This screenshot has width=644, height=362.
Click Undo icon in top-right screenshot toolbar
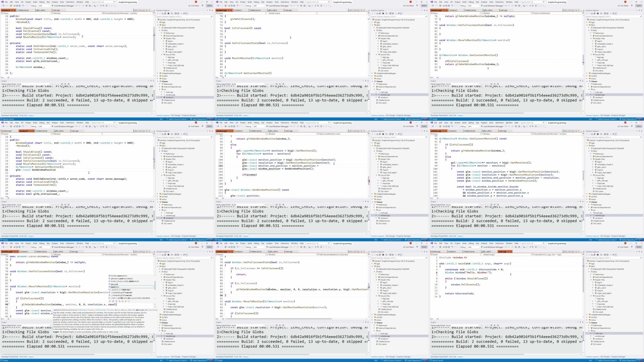click(x=452, y=6)
